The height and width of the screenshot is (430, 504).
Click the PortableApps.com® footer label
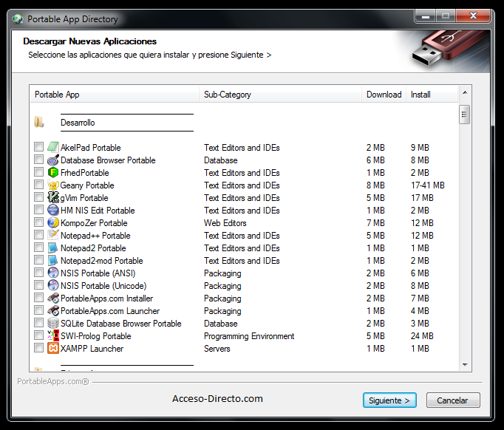point(53,381)
